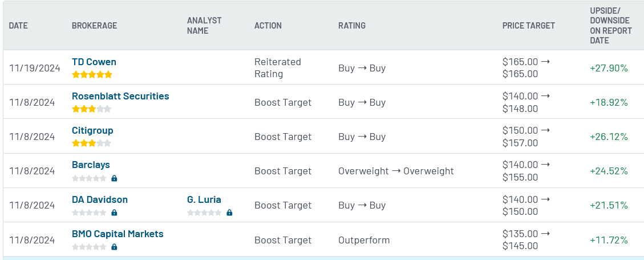Select Boost Target in the BMO Capital Markets row
644x260 pixels.
283,240
